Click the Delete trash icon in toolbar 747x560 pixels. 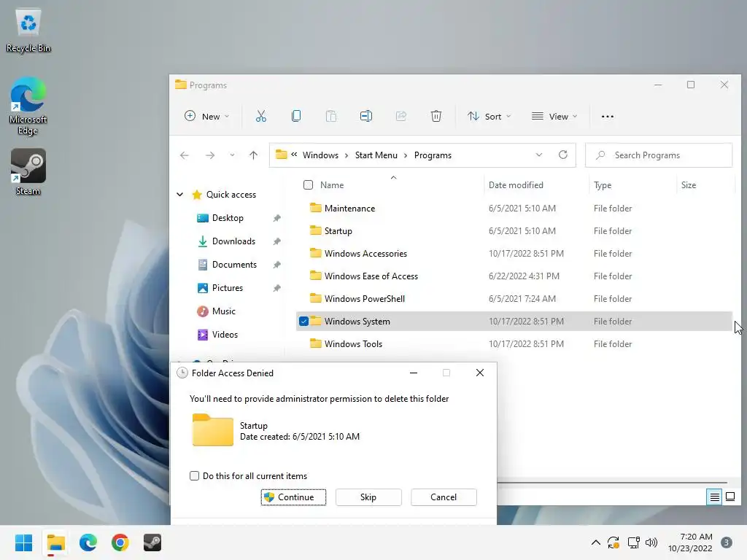click(x=436, y=116)
